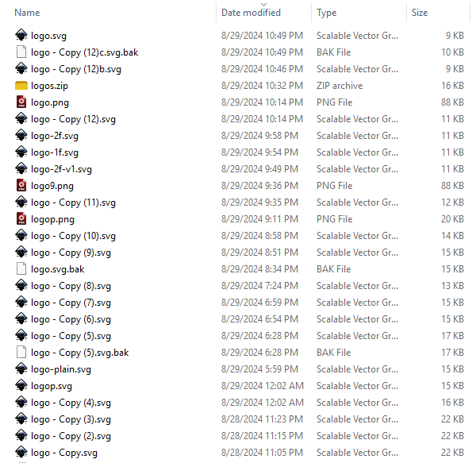Click the date 8/28/2024 11:05 PM

(x=262, y=453)
